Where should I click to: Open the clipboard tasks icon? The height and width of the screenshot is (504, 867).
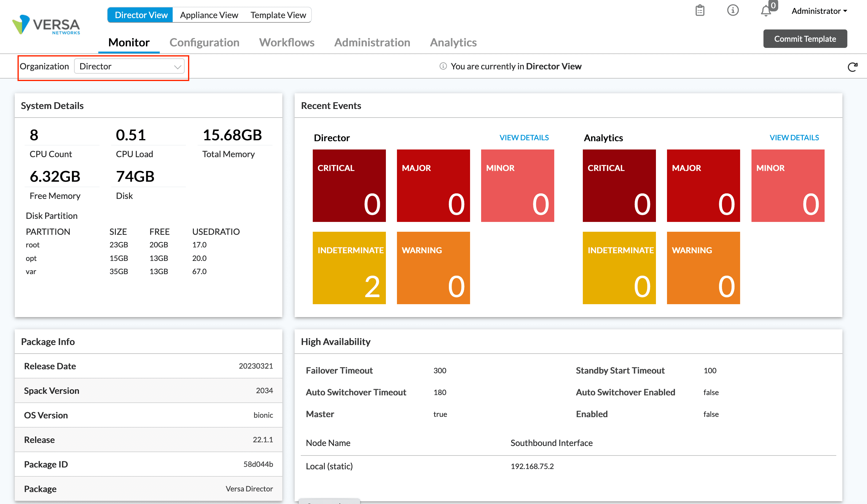[700, 10]
